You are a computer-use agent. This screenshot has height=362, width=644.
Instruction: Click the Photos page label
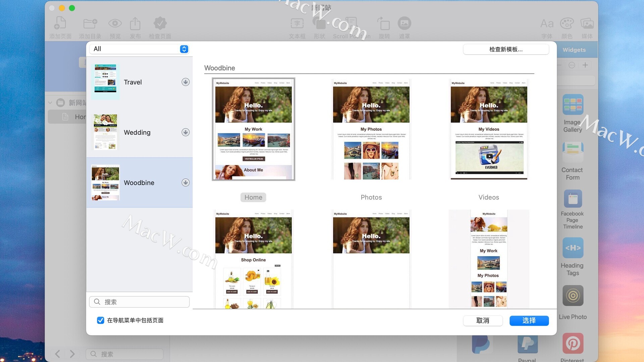(371, 197)
